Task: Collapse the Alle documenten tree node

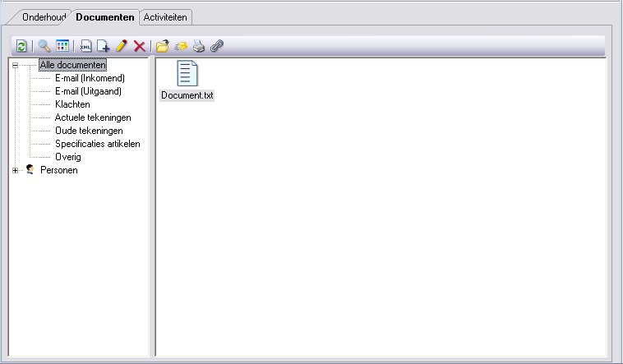Action: tap(15, 65)
